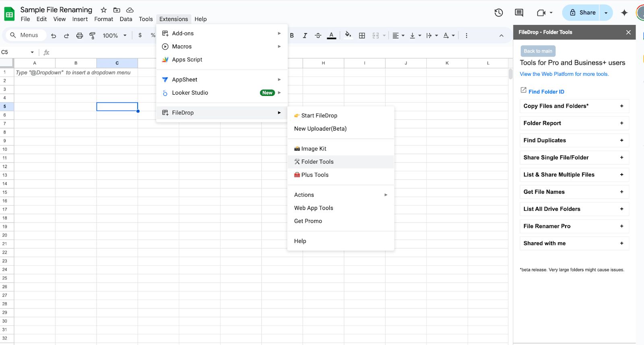This screenshot has height=345, width=644.
Task: Toggle strikethrough formatting
Action: pos(318,35)
